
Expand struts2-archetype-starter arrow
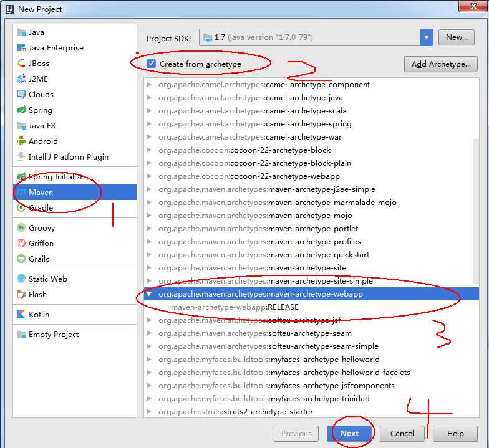pos(149,411)
